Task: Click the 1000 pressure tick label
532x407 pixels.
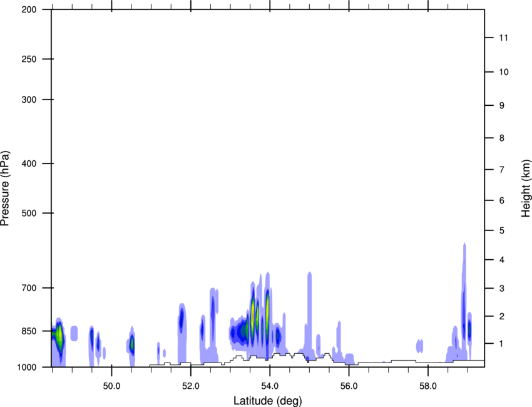Action: pyautogui.click(x=26, y=367)
